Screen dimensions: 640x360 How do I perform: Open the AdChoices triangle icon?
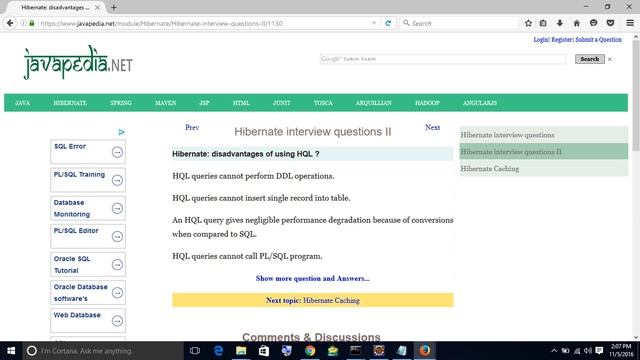point(121,132)
